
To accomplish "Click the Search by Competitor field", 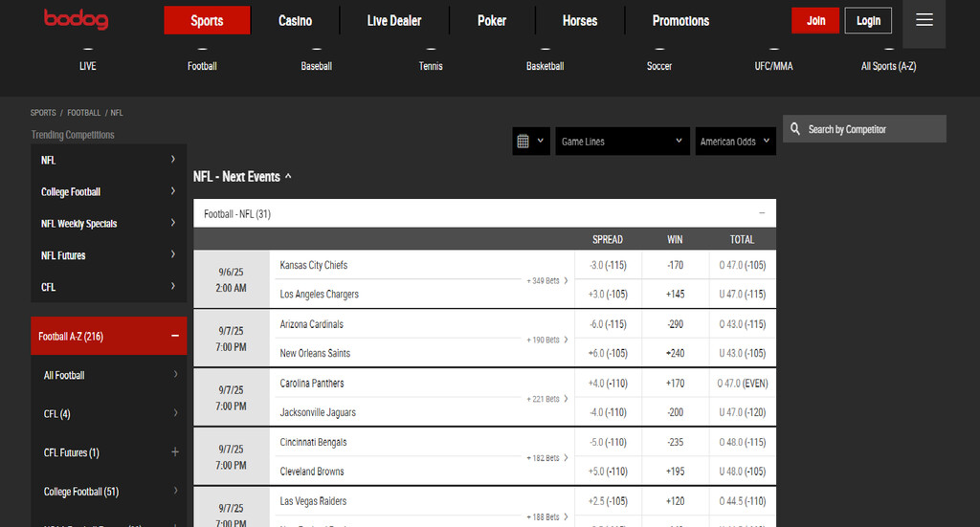I will (x=864, y=128).
